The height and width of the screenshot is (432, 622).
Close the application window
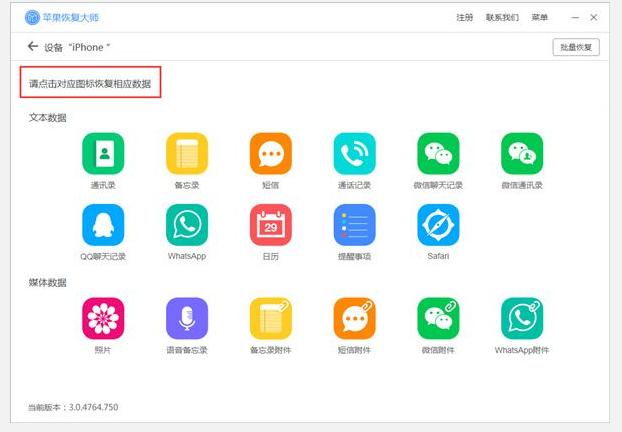[593, 17]
